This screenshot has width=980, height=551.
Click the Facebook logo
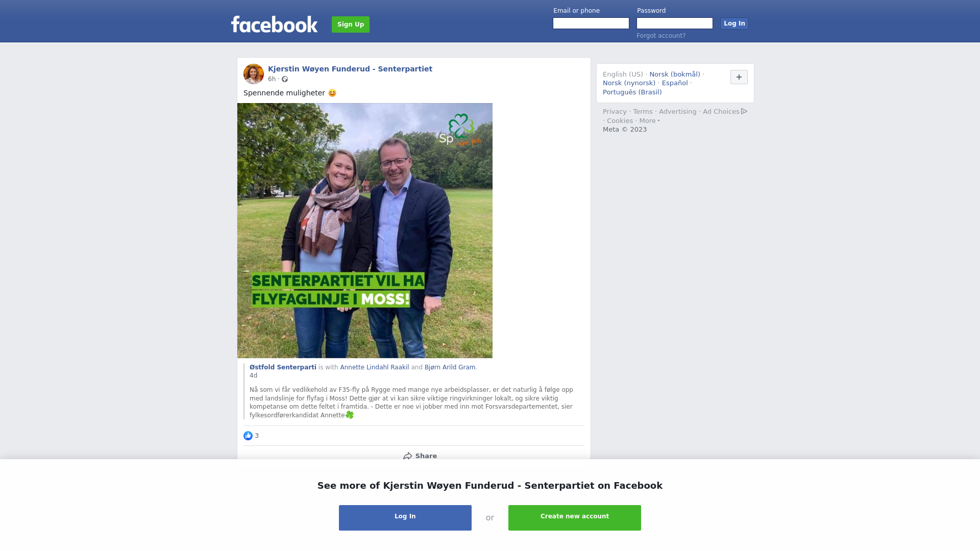[x=274, y=24]
